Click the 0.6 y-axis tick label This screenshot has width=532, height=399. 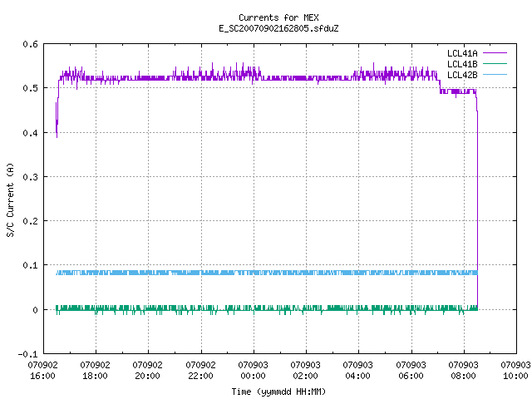pos(30,44)
